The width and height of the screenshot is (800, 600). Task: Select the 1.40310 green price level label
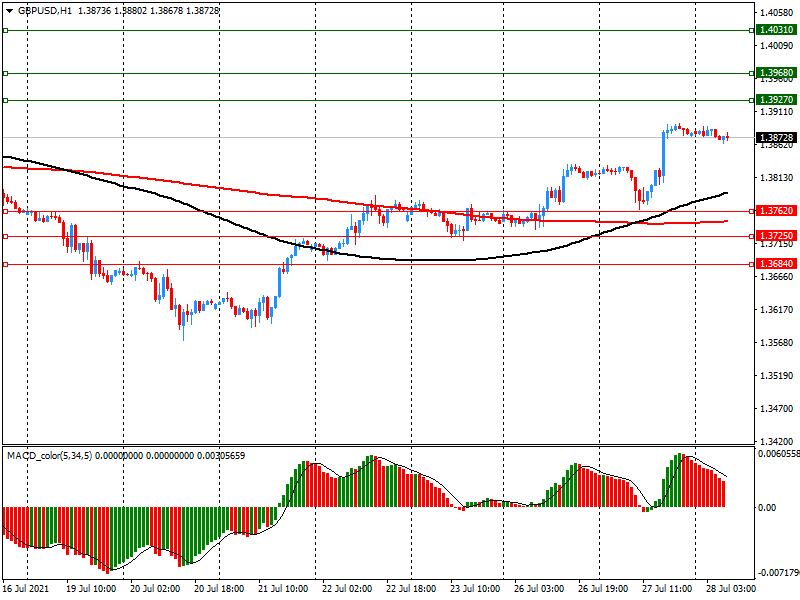[x=776, y=30]
